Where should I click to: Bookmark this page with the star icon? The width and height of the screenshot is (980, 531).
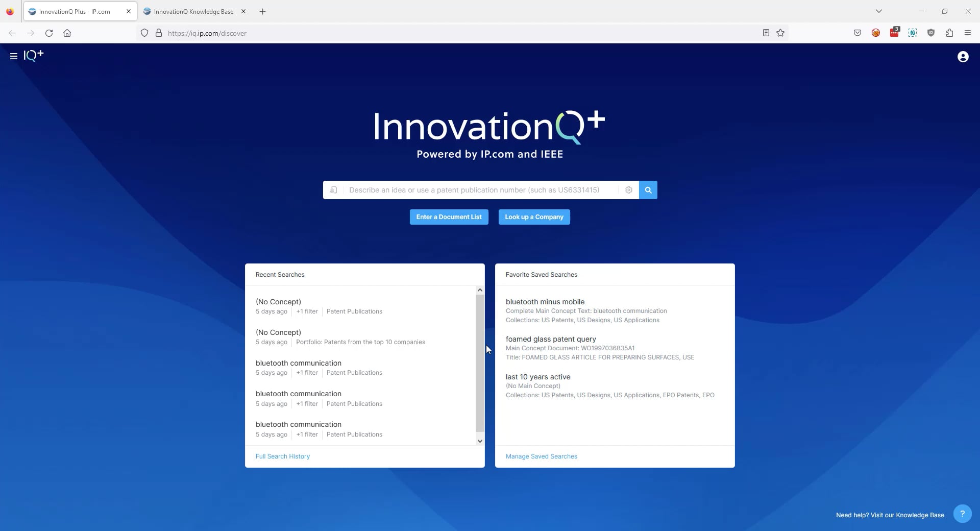tap(780, 33)
